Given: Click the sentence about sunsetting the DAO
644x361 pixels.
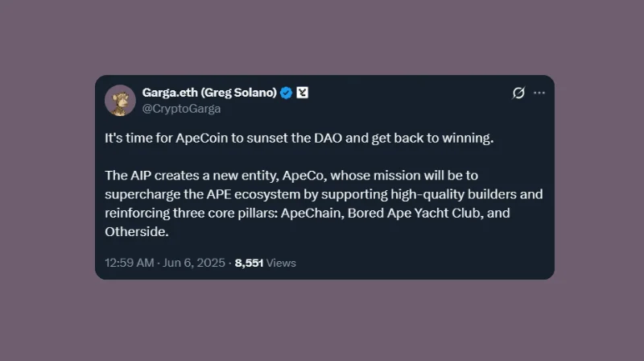Looking at the screenshot, I should (299, 138).
